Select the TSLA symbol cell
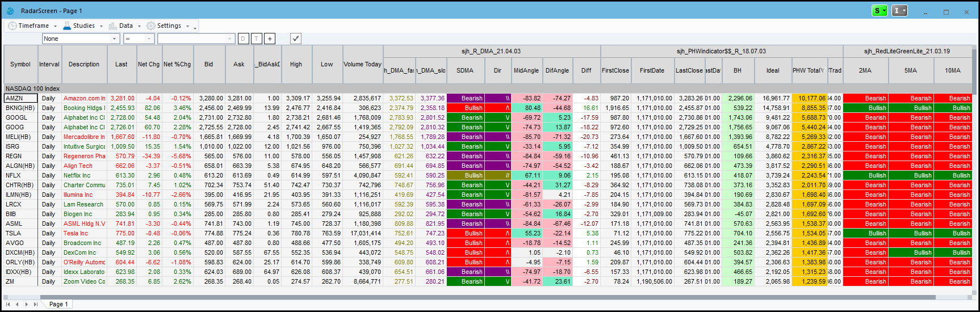Viewport: 980px width, 312px height. [x=20, y=233]
